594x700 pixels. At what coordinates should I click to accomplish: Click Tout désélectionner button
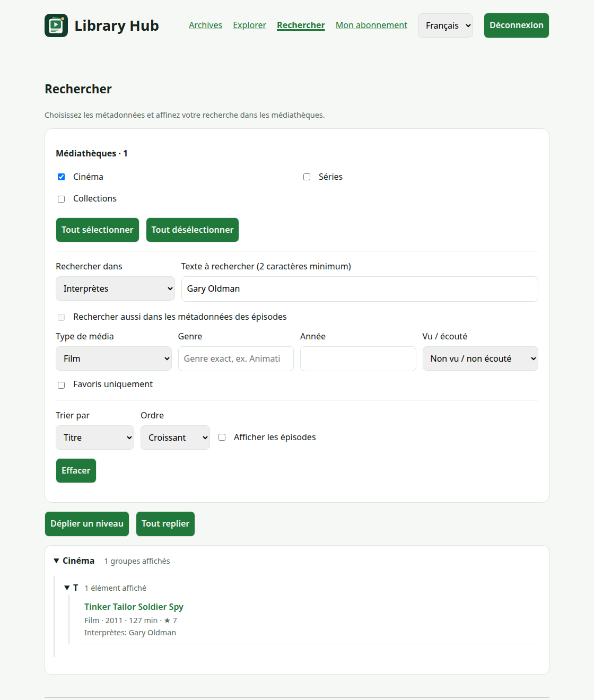point(193,230)
